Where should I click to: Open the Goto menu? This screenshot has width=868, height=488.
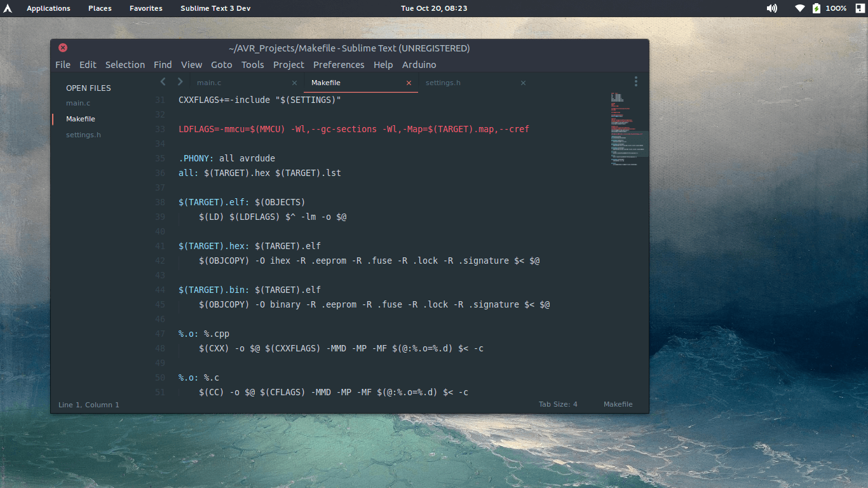pos(222,65)
